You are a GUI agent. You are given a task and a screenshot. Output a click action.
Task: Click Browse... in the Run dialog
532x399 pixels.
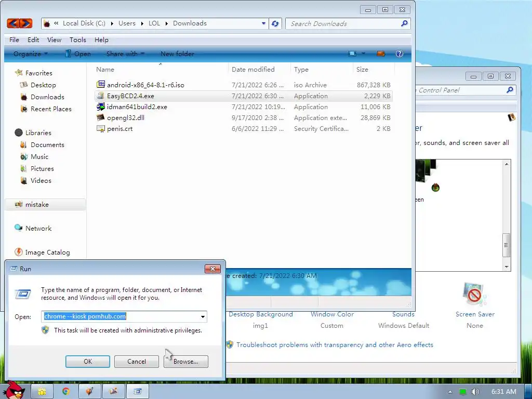tap(185, 362)
